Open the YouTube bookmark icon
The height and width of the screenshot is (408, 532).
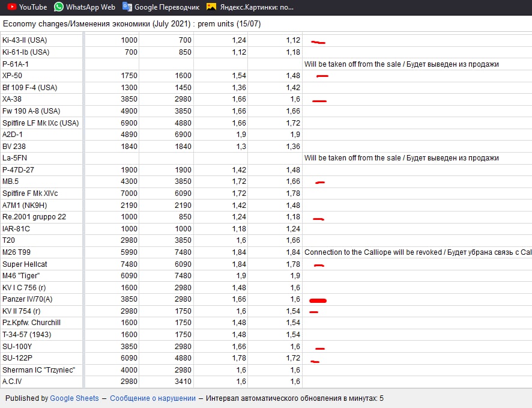coord(11,7)
